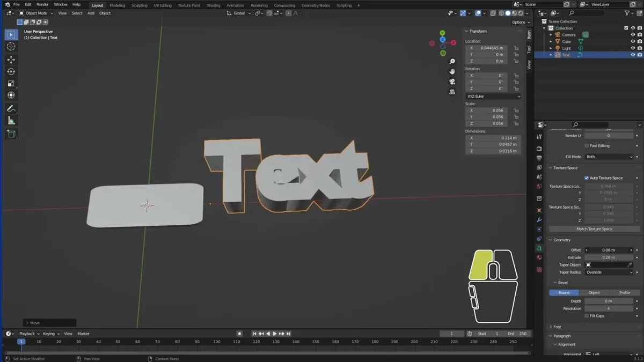The image size is (644, 362).
Task: Switch perspective/orthographic with grid icon
Action: point(452,92)
